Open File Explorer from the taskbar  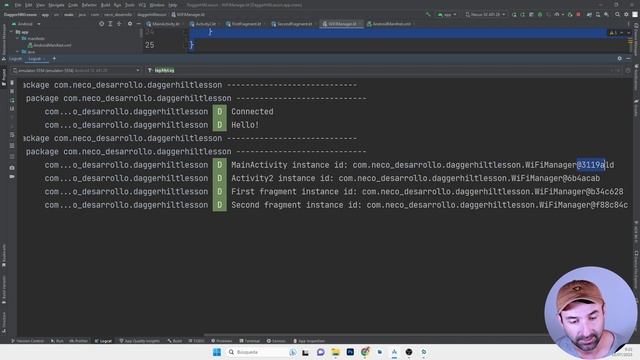click(x=336, y=352)
